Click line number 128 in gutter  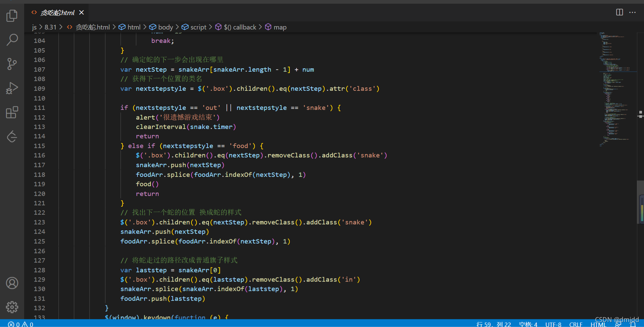click(39, 270)
